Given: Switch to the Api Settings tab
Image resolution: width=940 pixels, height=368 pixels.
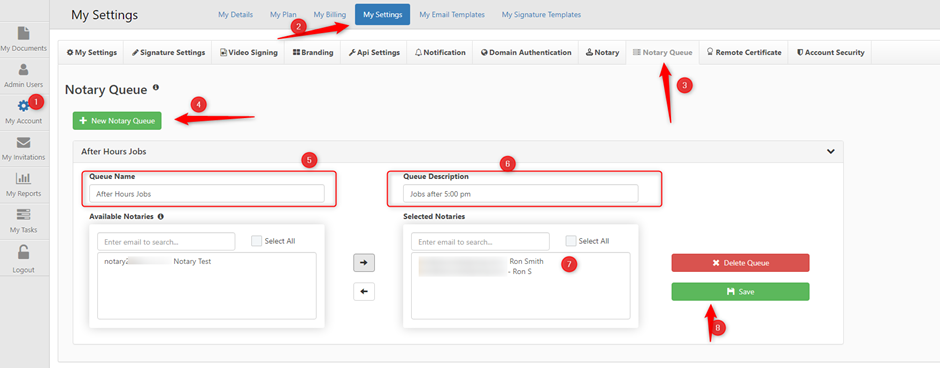Looking at the screenshot, I should (x=374, y=53).
